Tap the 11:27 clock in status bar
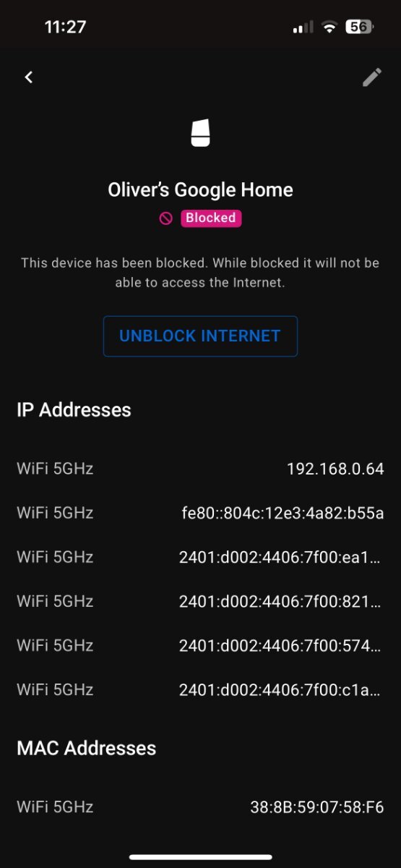Viewport: 401px width, 868px height. [x=66, y=27]
